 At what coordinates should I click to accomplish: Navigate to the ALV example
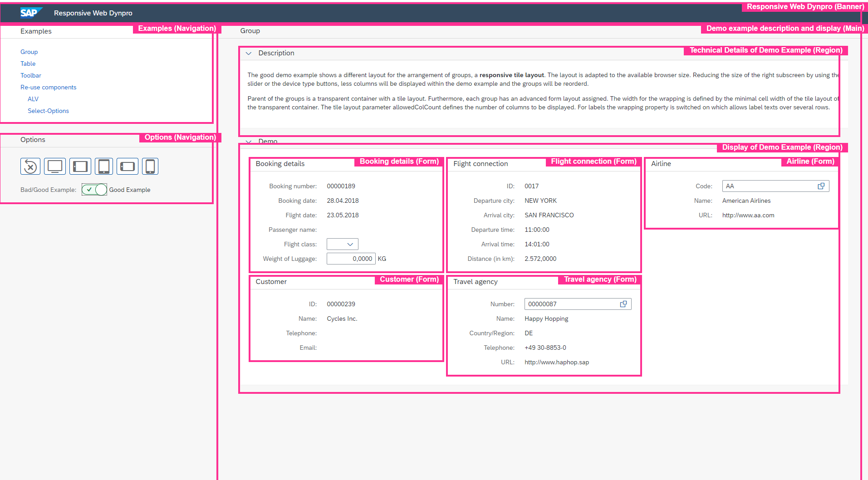click(x=33, y=99)
